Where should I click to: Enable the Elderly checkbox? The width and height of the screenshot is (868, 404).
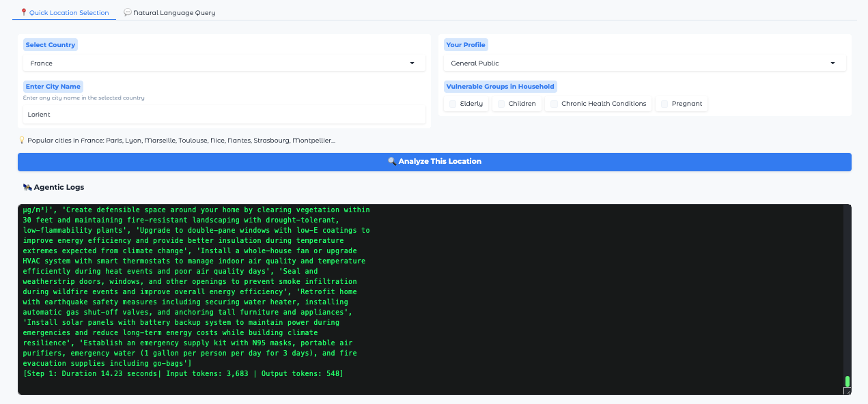click(x=452, y=104)
